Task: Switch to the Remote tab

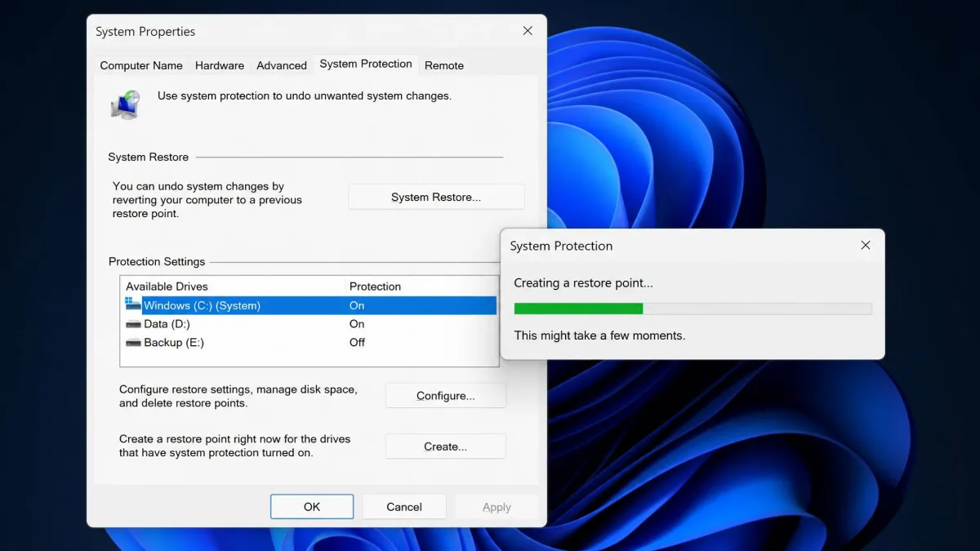Action: coord(444,65)
